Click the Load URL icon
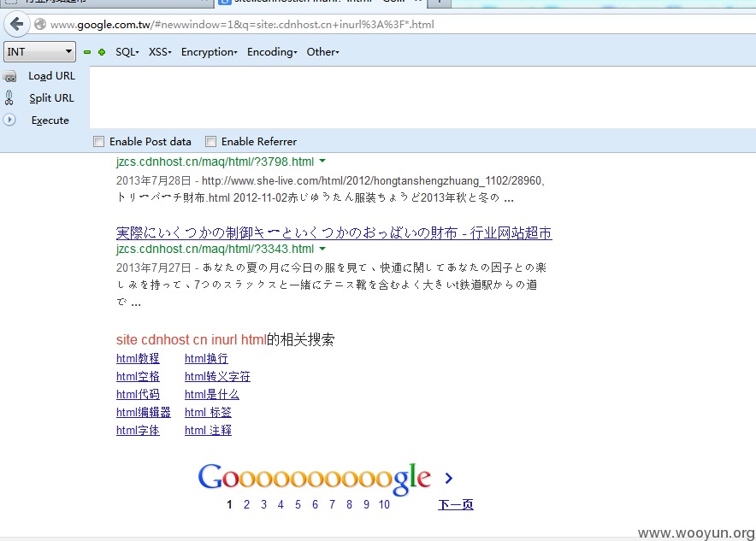The width and height of the screenshot is (756, 541). (9, 76)
